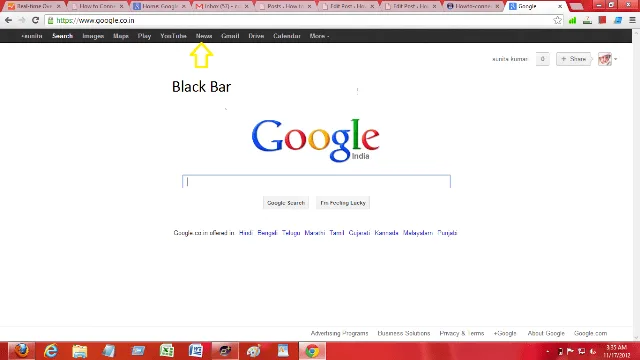Switch Google to Tamil language
This screenshot has height=360, width=640.
[x=337, y=233]
